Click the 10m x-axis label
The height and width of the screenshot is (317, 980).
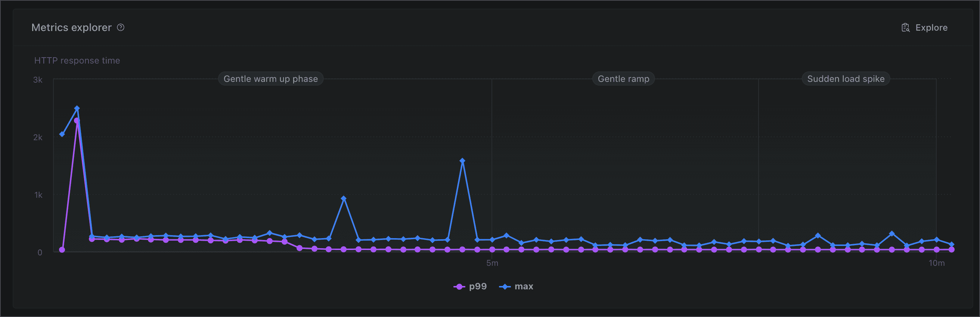pos(936,263)
